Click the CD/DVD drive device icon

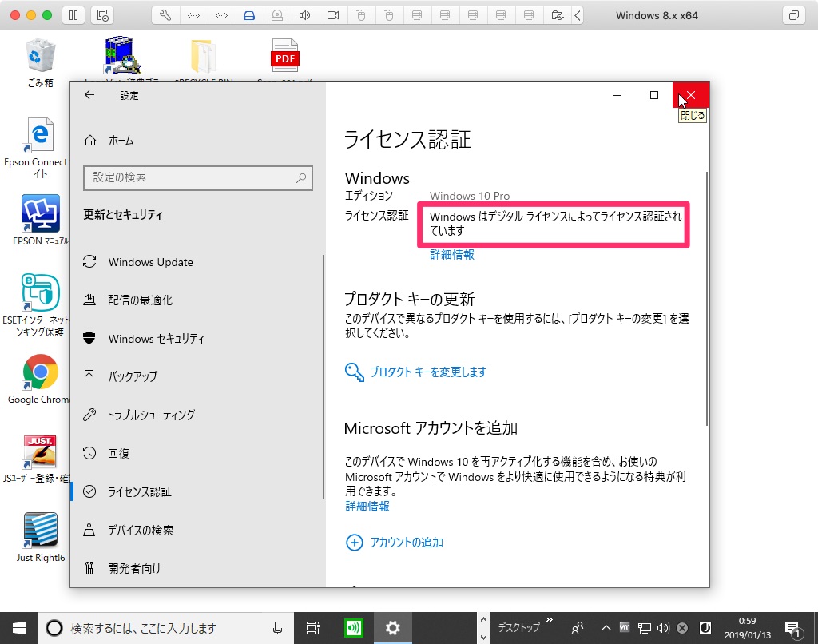(277, 15)
